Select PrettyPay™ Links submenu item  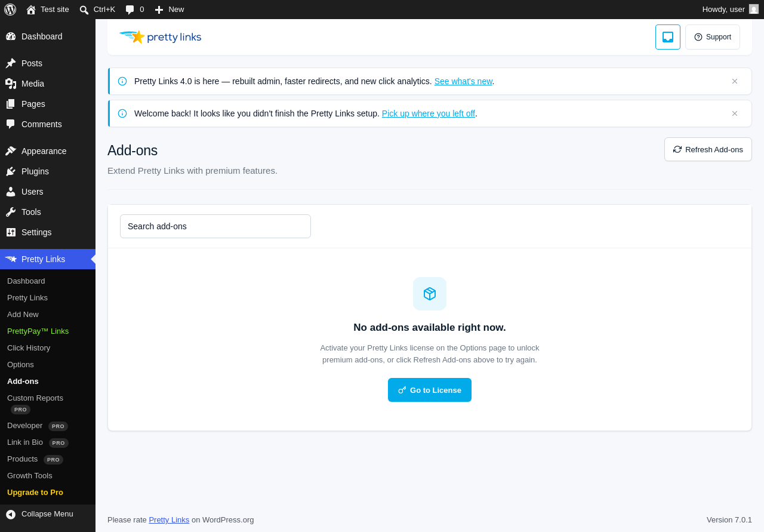pyautogui.click(x=38, y=331)
